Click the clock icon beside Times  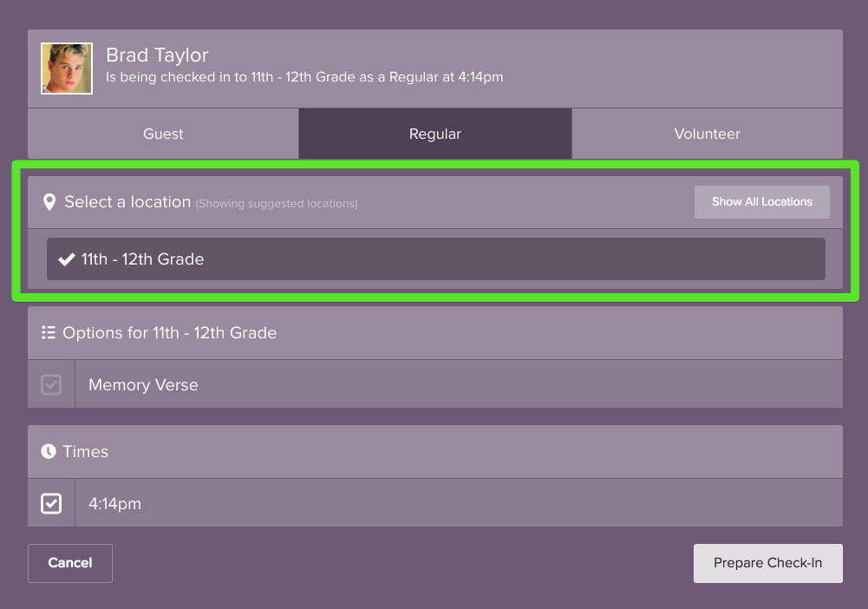tap(49, 452)
